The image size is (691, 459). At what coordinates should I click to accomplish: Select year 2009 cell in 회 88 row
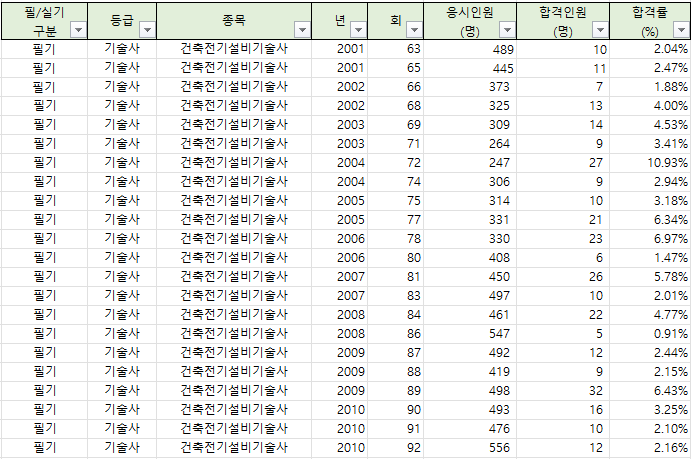(x=340, y=372)
